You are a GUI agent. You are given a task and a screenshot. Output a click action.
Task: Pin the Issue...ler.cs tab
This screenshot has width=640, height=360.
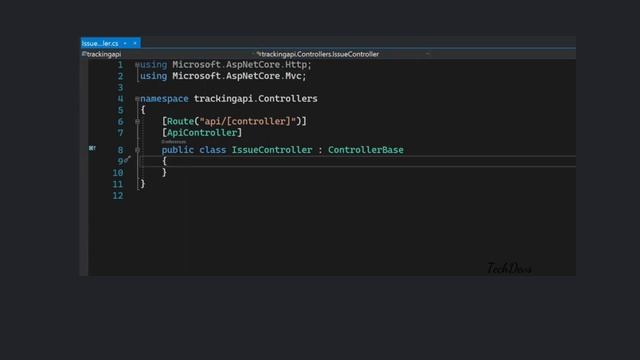tap(125, 43)
